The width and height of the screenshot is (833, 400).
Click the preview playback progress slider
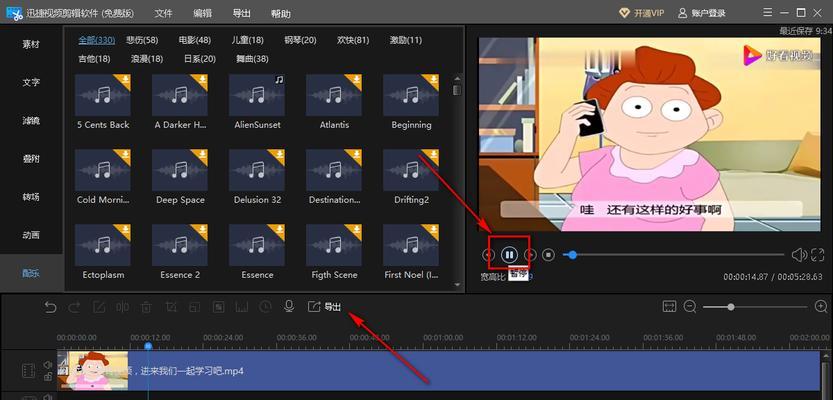tap(674, 255)
